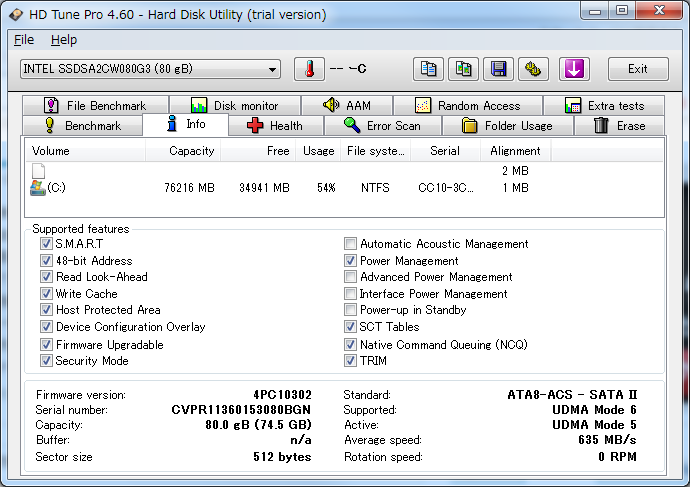Click the Free column header

258,151
